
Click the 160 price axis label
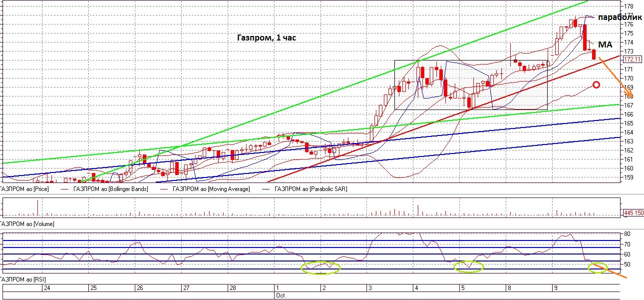[629, 168]
